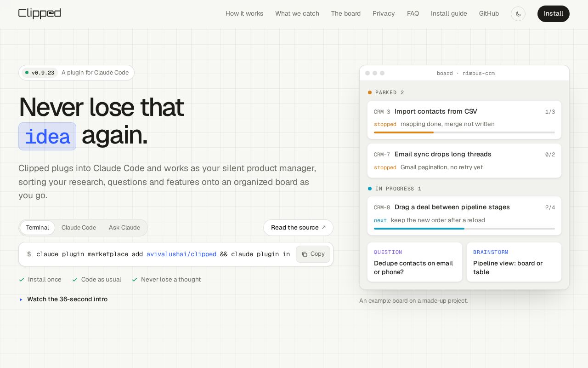This screenshot has width=588, height=368.
Task: Click the arrow icon in Read the source
Action: coord(324,227)
